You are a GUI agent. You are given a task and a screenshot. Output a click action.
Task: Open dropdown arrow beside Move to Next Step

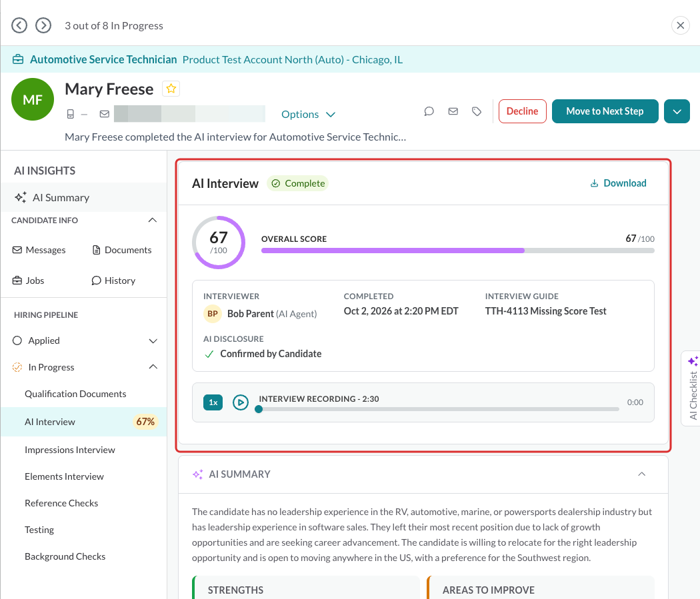click(x=677, y=111)
